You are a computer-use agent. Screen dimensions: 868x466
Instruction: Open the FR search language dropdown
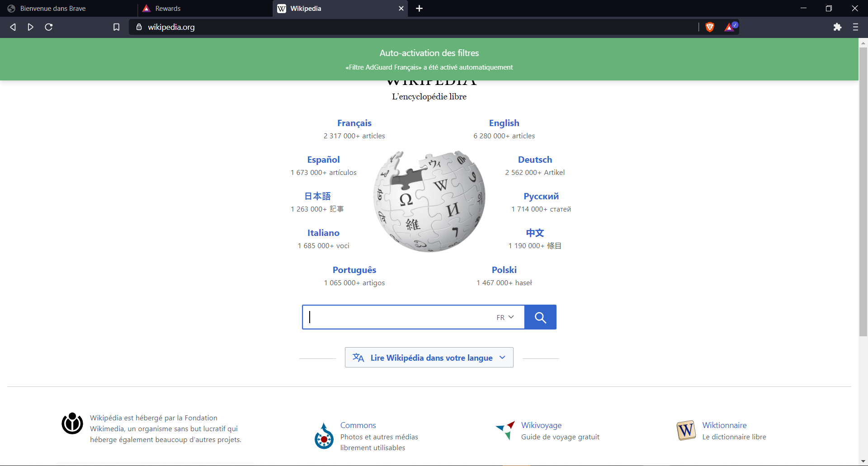(x=505, y=317)
